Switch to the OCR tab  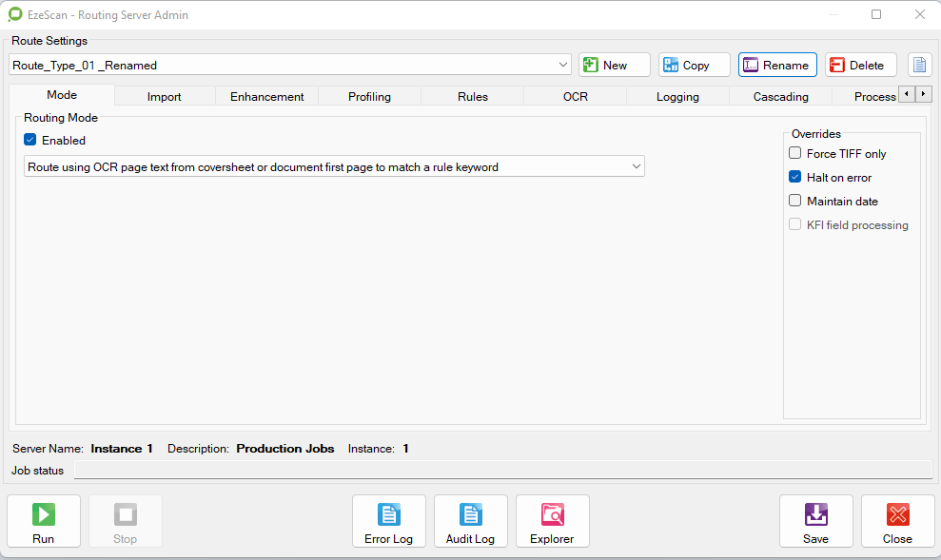pos(575,96)
